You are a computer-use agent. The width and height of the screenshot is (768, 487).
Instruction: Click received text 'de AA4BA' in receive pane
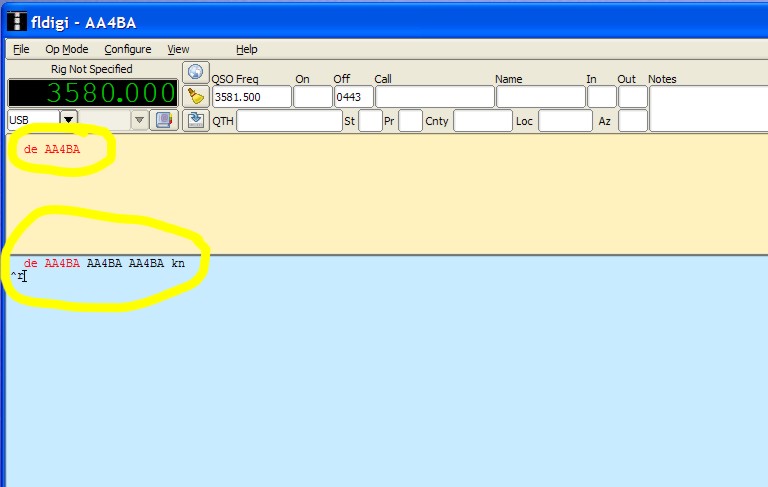[52, 149]
